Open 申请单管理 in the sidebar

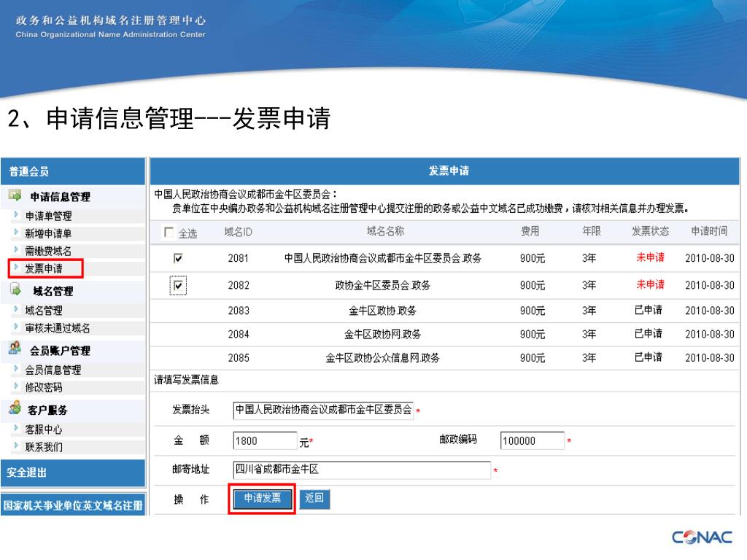pyautogui.click(x=48, y=216)
